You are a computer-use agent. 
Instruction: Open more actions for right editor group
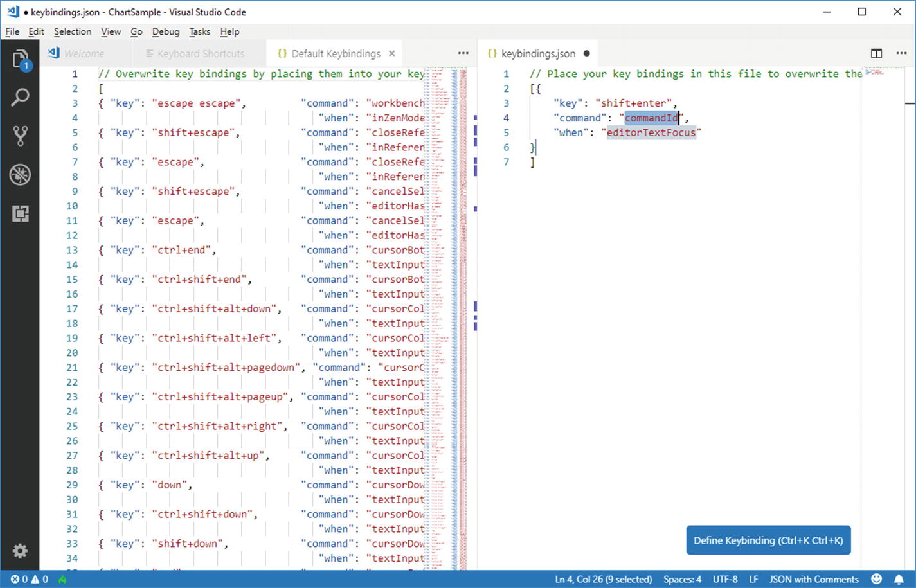pyautogui.click(x=901, y=53)
